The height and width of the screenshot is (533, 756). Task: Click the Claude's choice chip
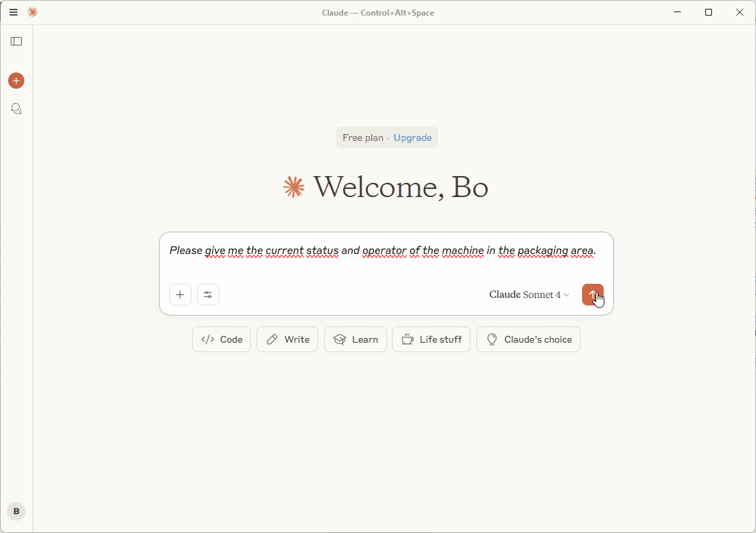coord(528,339)
